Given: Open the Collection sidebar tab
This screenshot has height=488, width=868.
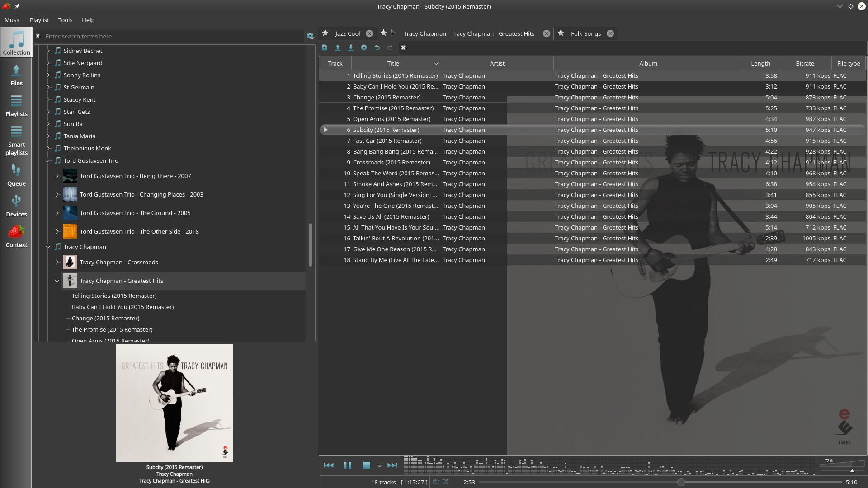Looking at the screenshot, I should [x=16, y=42].
